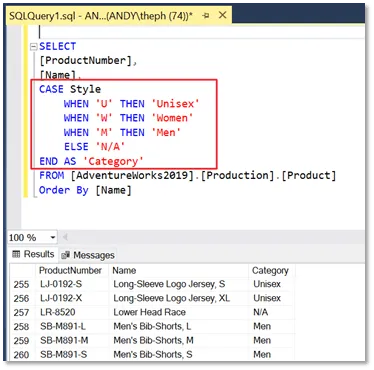Click the Lower Head Race name cell
Viewport: 374px width, 370px height.
150,312
